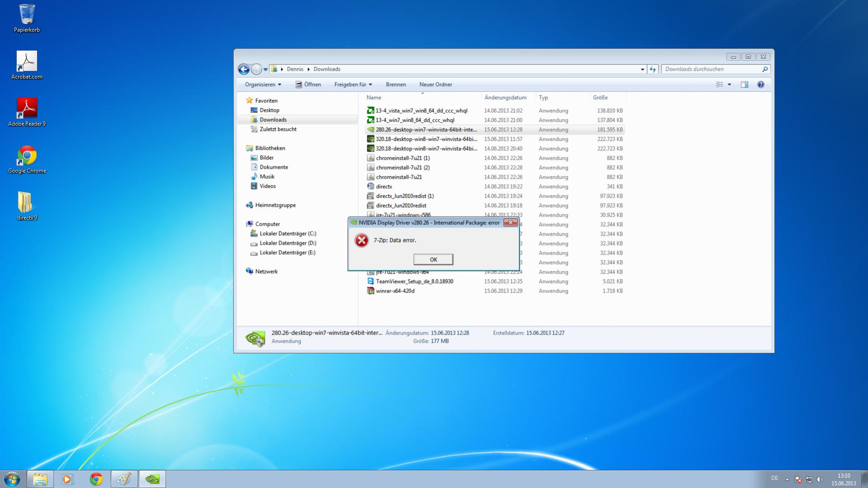Click the refresh button beside the address bar
This screenshot has height=488, width=868.
click(653, 69)
